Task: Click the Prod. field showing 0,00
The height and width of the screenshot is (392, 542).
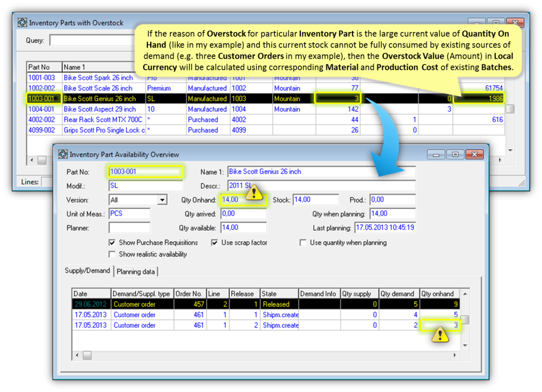Action: [x=393, y=200]
